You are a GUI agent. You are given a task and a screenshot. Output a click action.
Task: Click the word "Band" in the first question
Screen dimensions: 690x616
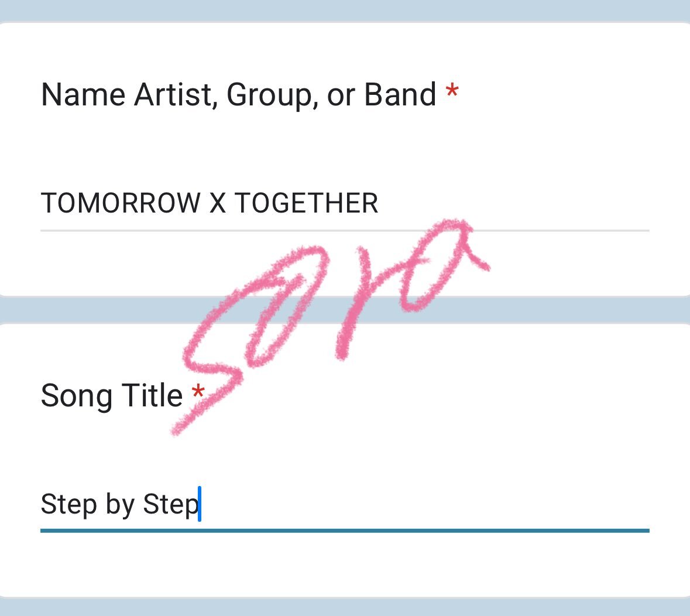tap(400, 94)
